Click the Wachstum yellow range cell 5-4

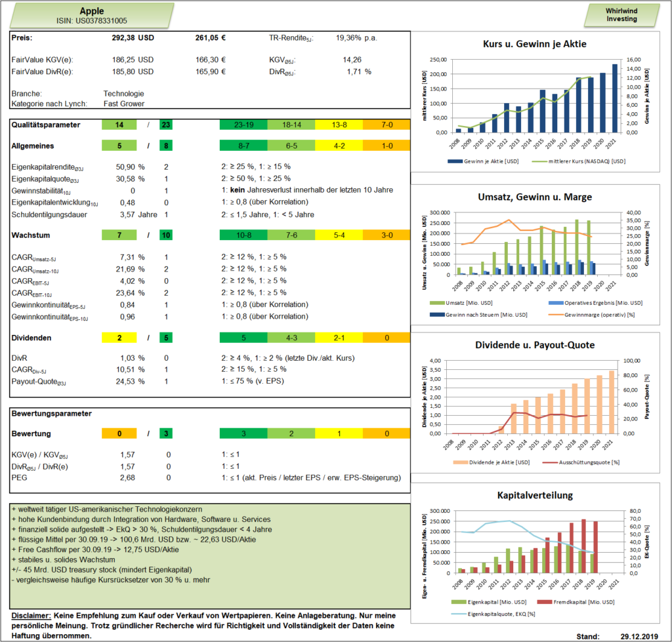[339, 235]
